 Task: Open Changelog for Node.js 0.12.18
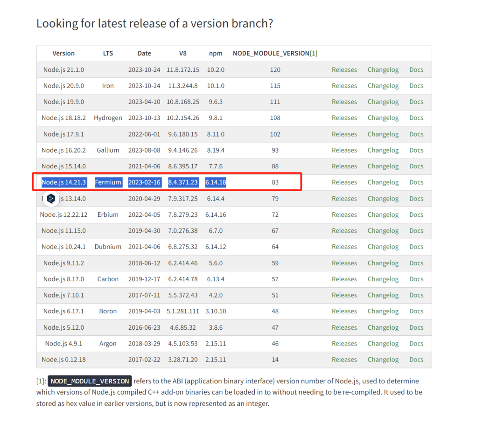pos(383,360)
